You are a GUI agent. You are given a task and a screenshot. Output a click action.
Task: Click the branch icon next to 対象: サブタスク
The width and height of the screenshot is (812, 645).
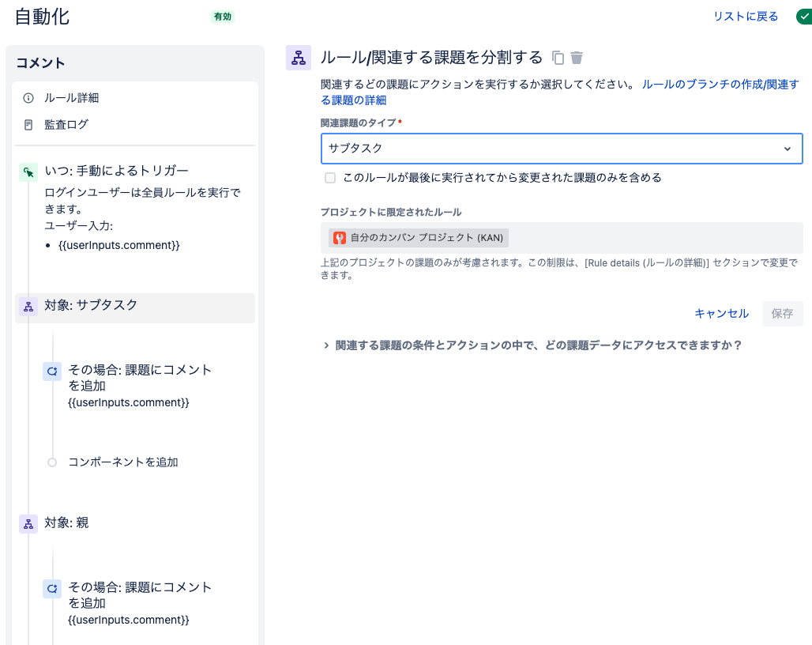point(28,306)
